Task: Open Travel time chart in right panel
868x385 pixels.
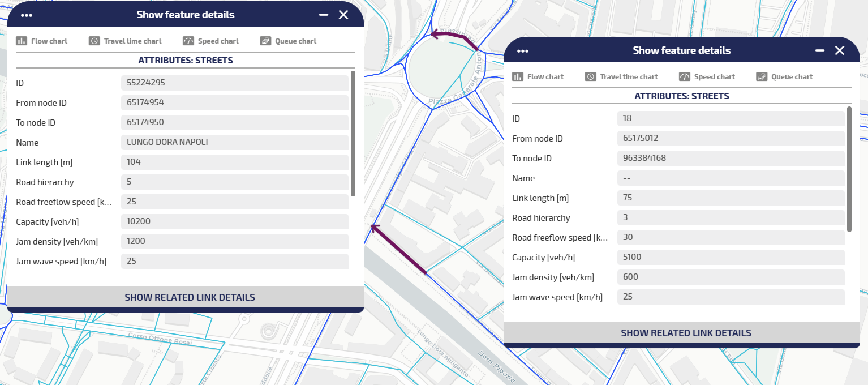Action: [x=622, y=77]
